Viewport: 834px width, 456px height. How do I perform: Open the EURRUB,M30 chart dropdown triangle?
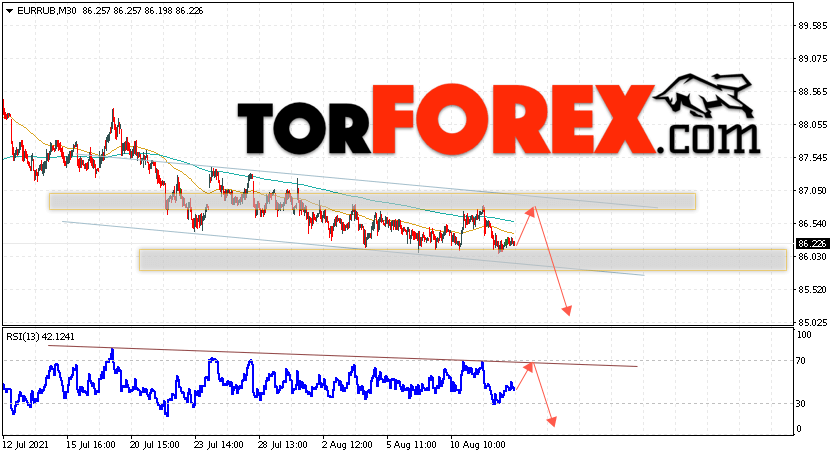[10, 11]
